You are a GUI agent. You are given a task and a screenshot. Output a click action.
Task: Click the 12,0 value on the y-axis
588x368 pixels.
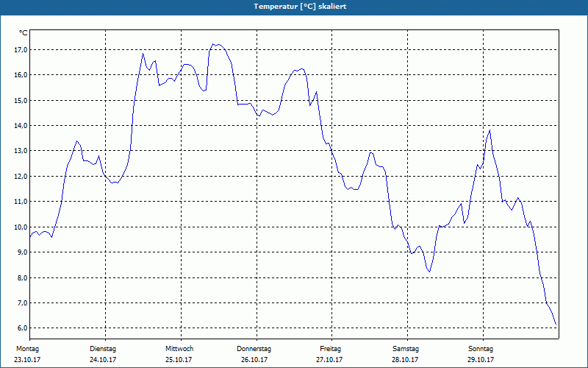(21, 176)
